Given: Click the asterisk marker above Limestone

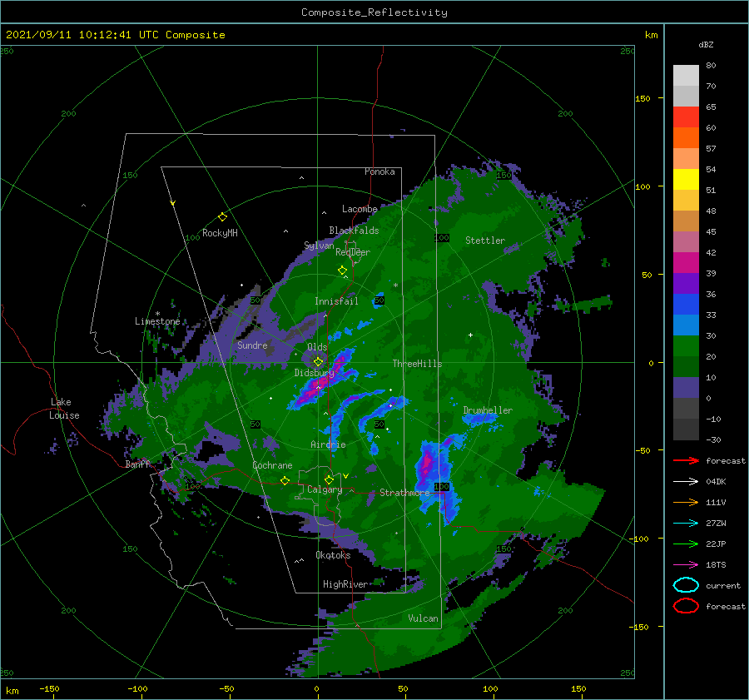Looking at the screenshot, I should (x=157, y=314).
